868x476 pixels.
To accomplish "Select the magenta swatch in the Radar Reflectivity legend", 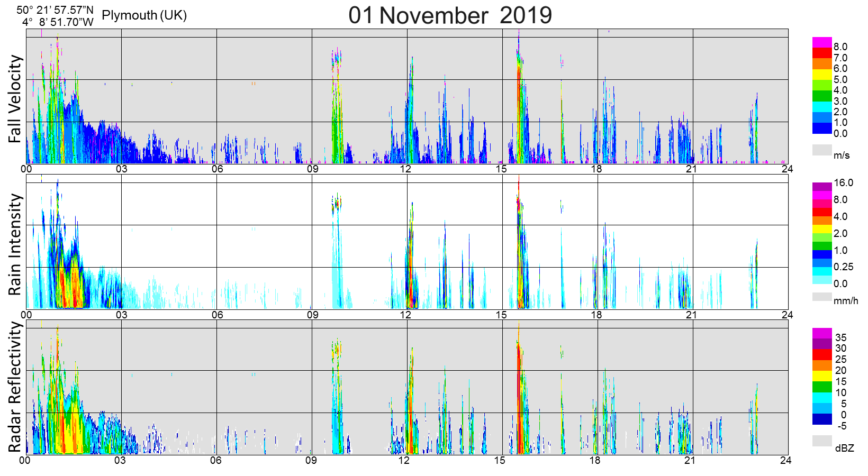I will (x=822, y=333).
